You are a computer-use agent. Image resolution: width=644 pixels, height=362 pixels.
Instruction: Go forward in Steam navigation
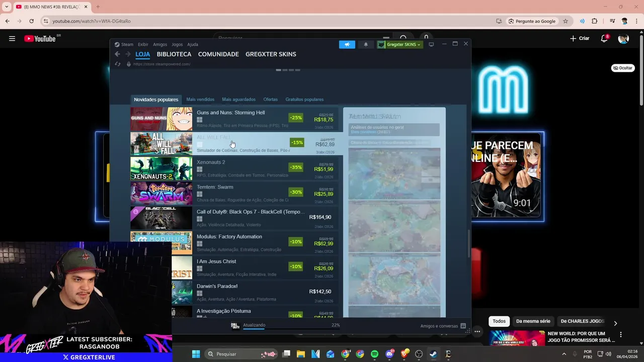tap(128, 54)
